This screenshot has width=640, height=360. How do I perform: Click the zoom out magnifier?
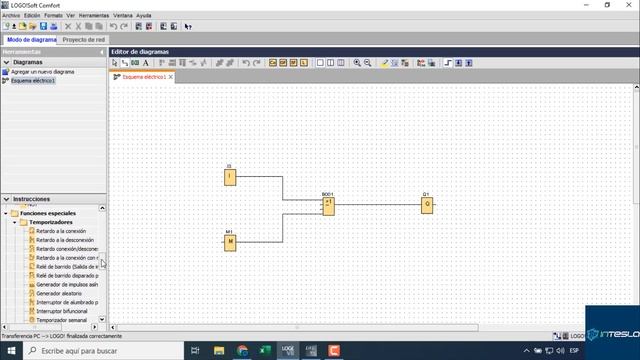367,63
